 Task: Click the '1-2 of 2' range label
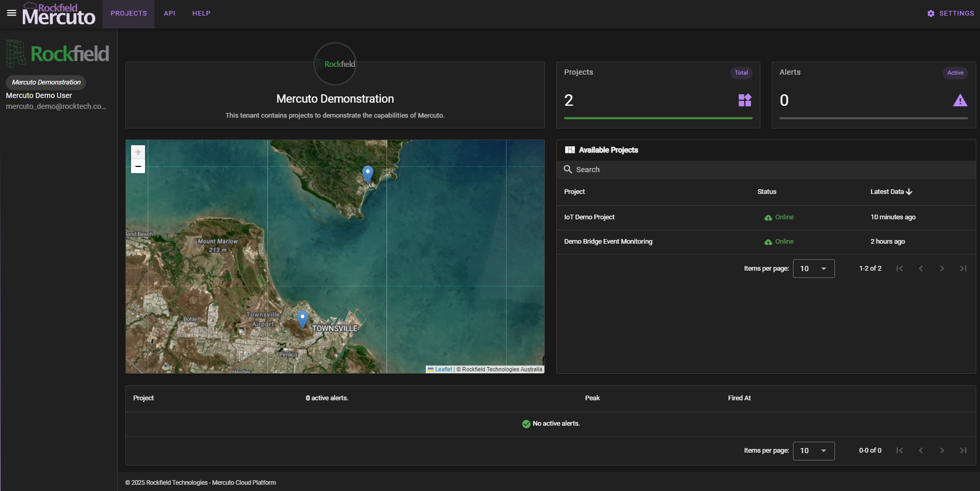tap(870, 269)
